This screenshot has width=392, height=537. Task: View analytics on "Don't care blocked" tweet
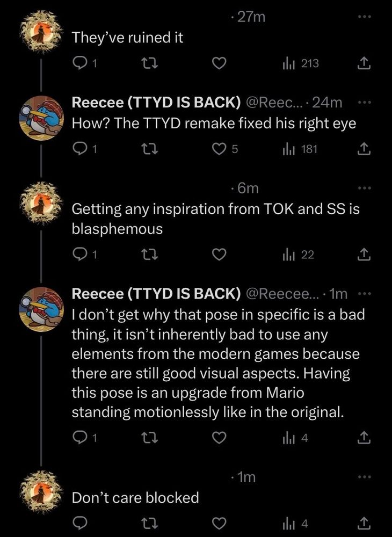[x=296, y=523]
